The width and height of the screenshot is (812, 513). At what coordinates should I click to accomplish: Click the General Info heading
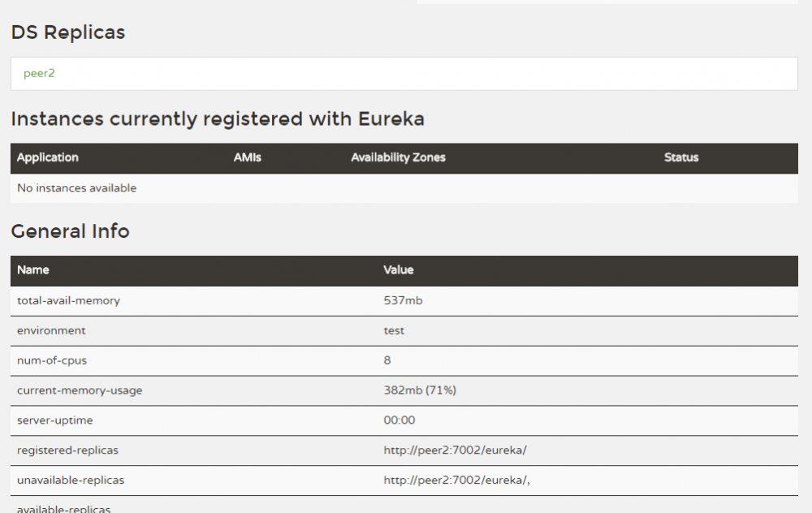(70, 231)
